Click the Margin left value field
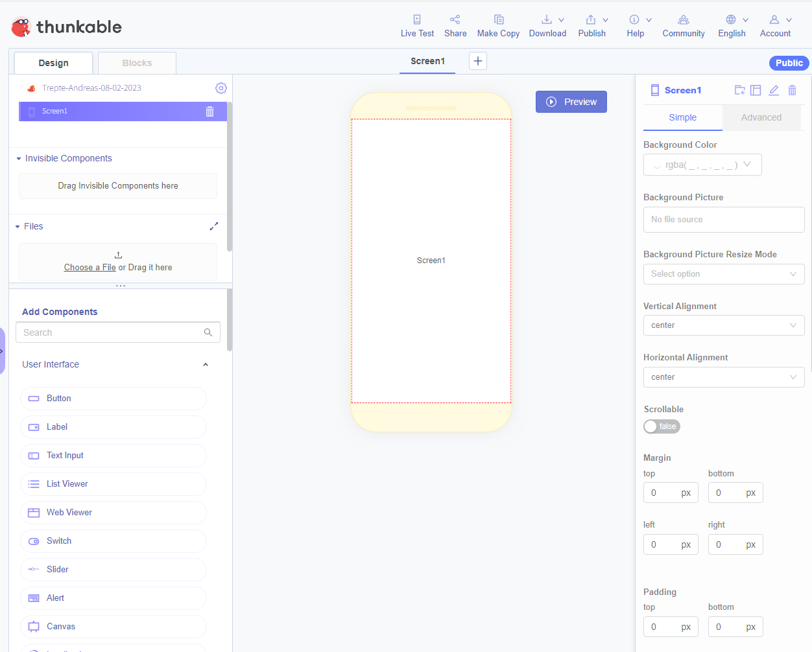 click(671, 544)
